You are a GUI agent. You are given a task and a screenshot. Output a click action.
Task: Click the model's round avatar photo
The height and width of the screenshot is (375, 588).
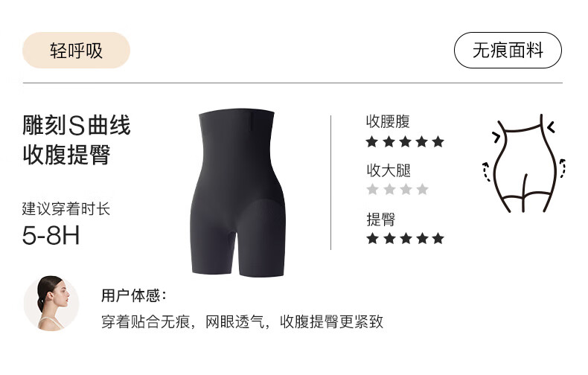[x=51, y=304]
